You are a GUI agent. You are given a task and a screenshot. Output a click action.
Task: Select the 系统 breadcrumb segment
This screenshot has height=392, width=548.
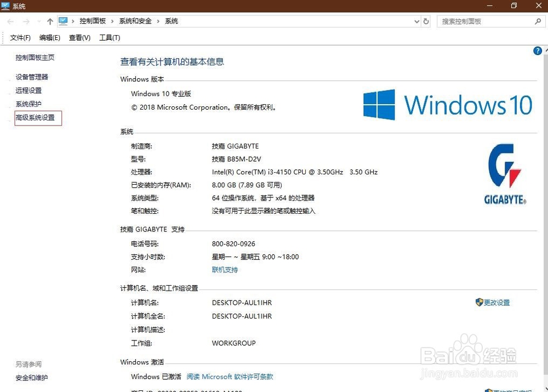[171, 21]
